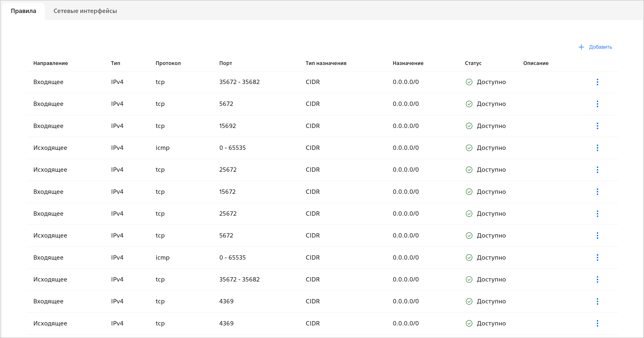644x338 pixels.
Task: Open three-dot menu for incoming tcp 5672 rule
Action: click(597, 104)
